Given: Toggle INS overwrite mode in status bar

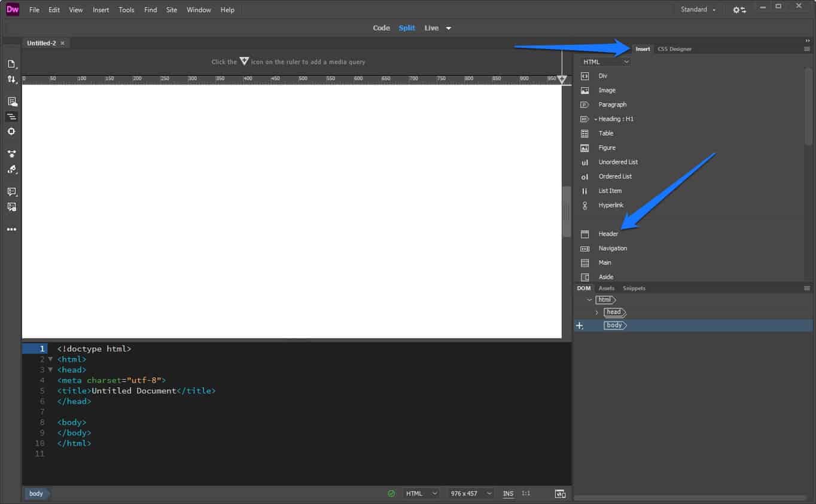Looking at the screenshot, I should point(508,493).
